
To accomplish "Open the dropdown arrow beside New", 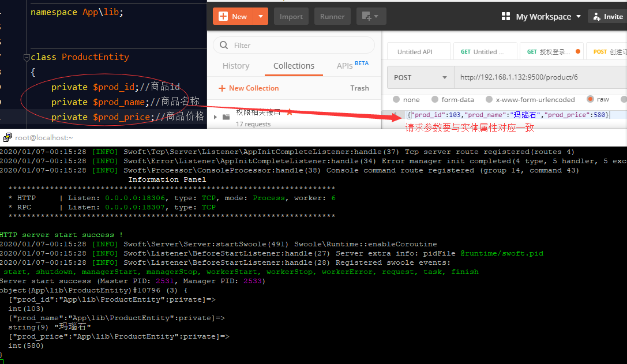I will 261,16.
